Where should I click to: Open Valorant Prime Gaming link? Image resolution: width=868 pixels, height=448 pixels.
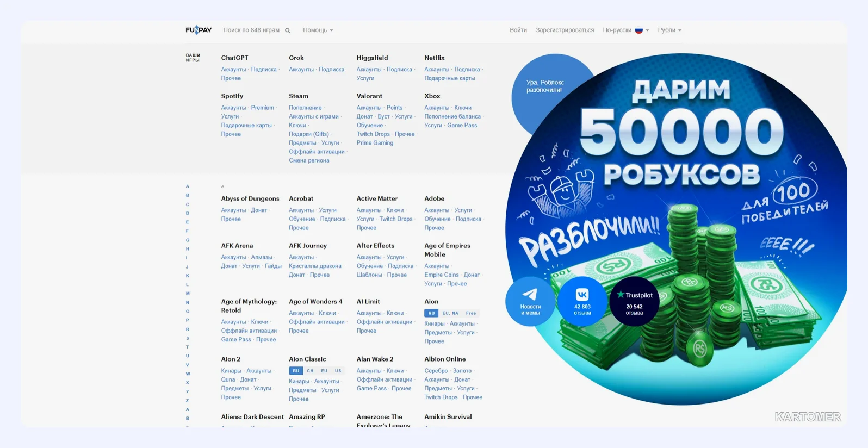(375, 143)
